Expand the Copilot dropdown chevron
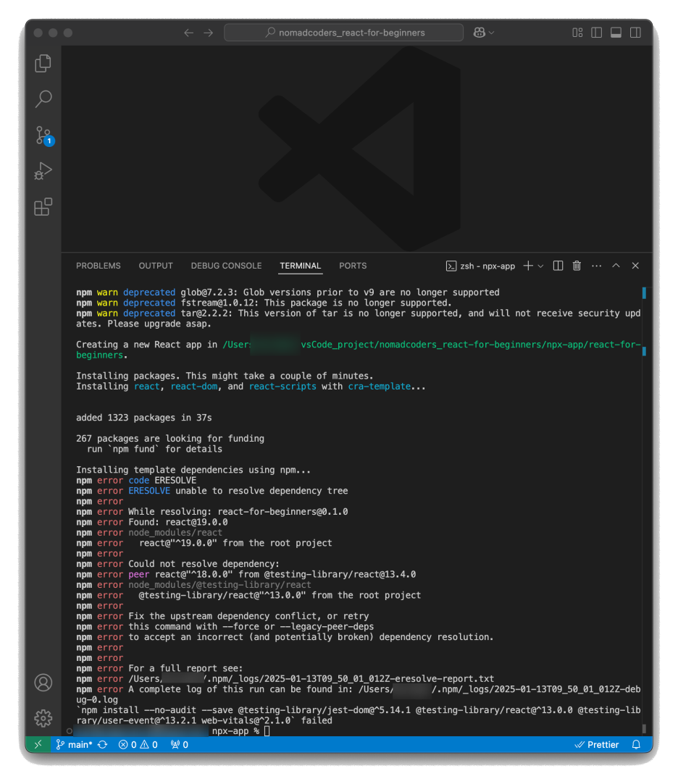The image size is (678, 784). point(491,33)
